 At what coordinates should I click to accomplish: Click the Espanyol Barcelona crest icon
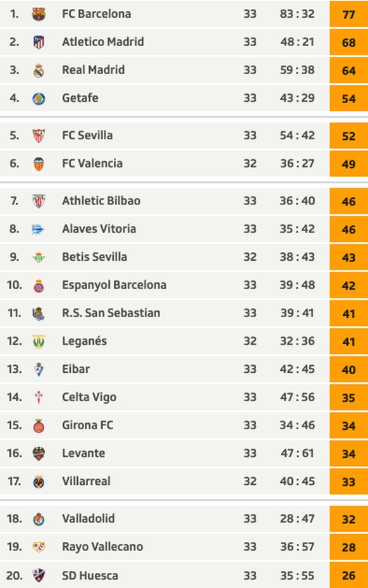coord(39,285)
